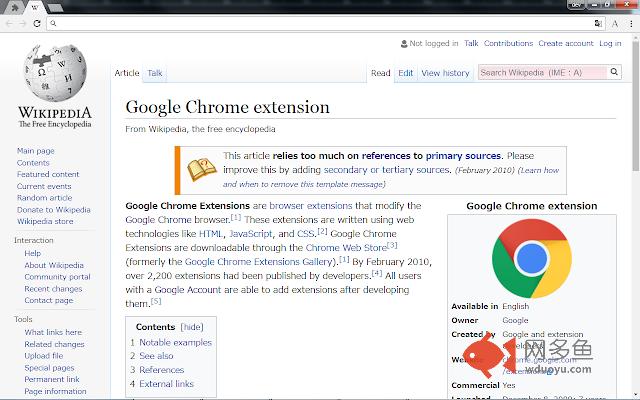Open a Random article
The height and width of the screenshot is (400, 640).
pyautogui.click(x=44, y=198)
